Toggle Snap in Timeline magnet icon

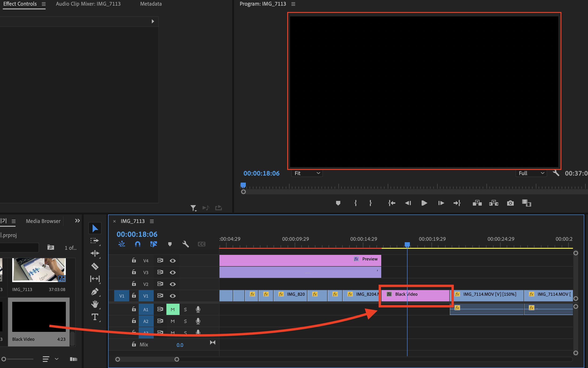click(x=138, y=244)
